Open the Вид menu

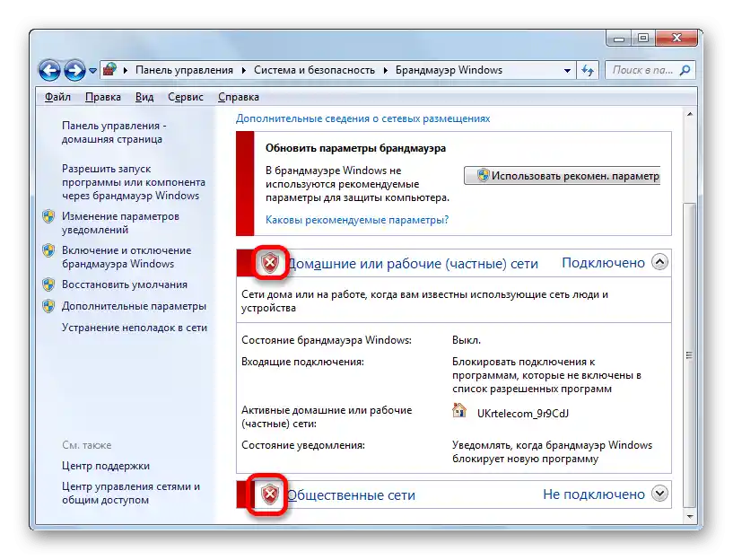(x=144, y=97)
